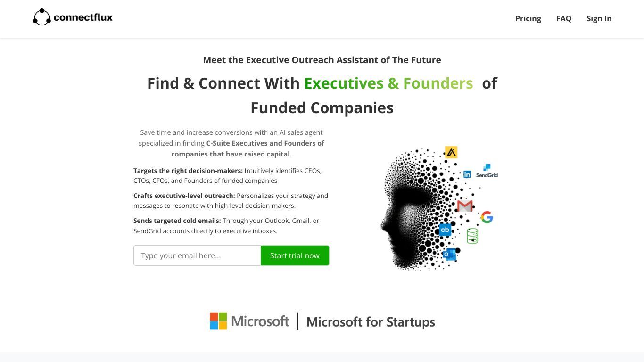Click the Google G icon
Screen dimensions: 644x362
pyautogui.click(x=487, y=217)
